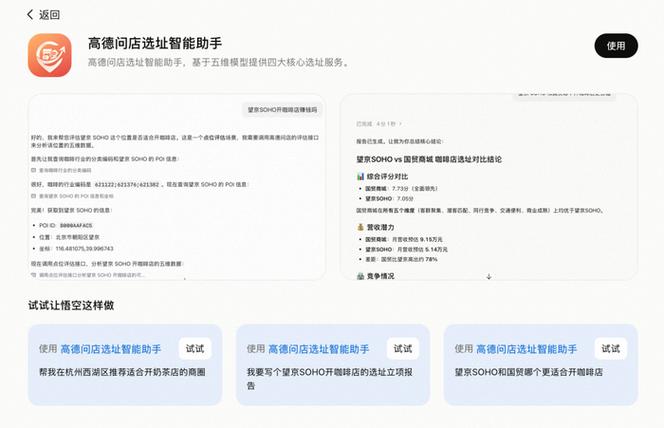Open the 望京SOHO evaluation preview screenshot
664x428 pixels.
(x=177, y=187)
